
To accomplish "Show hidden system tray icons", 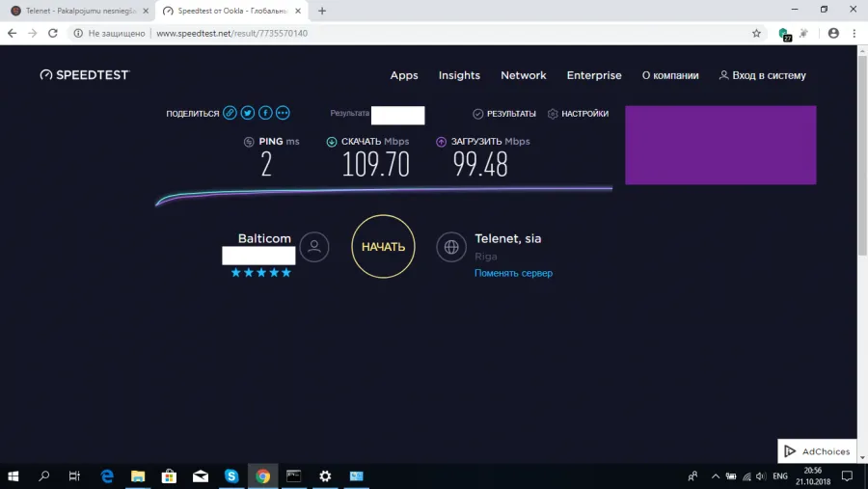I will (x=716, y=476).
